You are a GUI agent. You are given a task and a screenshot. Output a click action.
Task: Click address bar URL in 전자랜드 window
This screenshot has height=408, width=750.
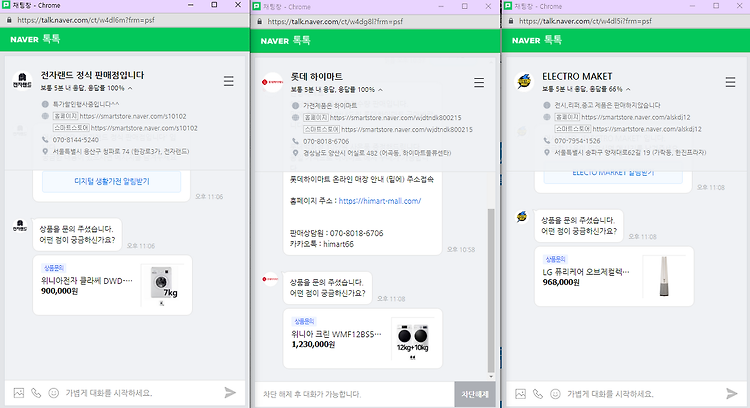86,20
